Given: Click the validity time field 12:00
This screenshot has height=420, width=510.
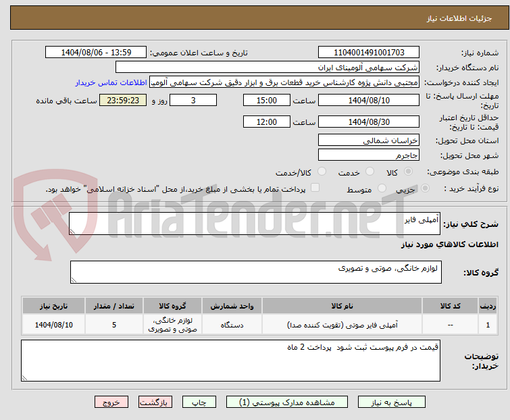Looking at the screenshot, I should tap(267, 122).
